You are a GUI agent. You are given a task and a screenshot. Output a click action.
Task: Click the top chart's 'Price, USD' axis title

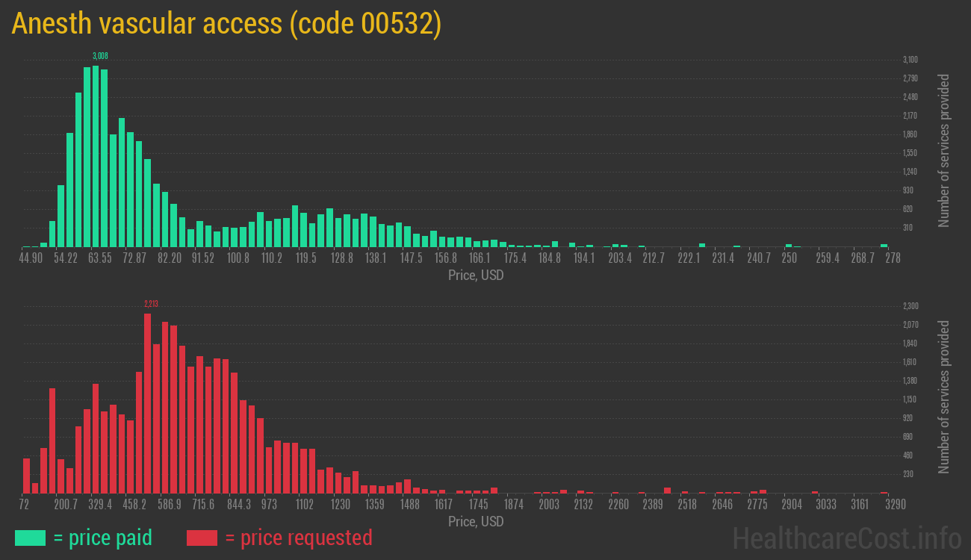pos(476,276)
